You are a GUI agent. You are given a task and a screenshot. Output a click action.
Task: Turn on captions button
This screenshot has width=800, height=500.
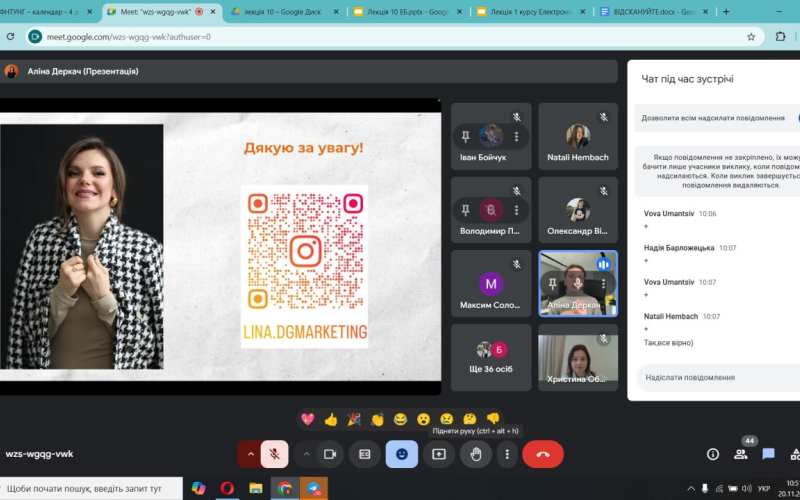tap(365, 454)
